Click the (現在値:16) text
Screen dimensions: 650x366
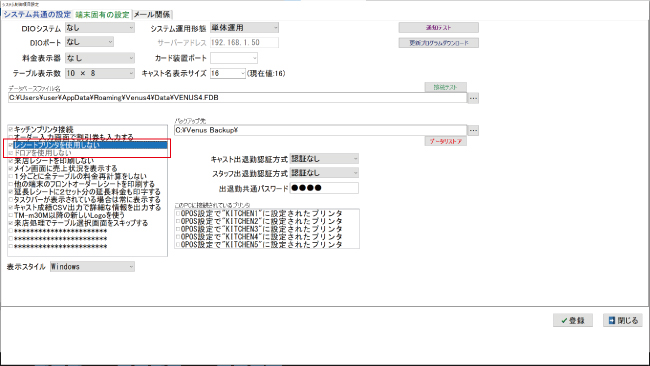point(266,73)
